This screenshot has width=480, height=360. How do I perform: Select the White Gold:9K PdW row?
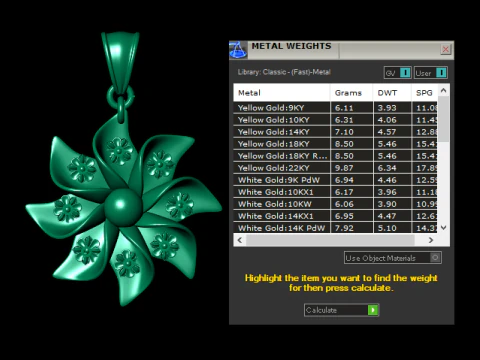(335, 180)
